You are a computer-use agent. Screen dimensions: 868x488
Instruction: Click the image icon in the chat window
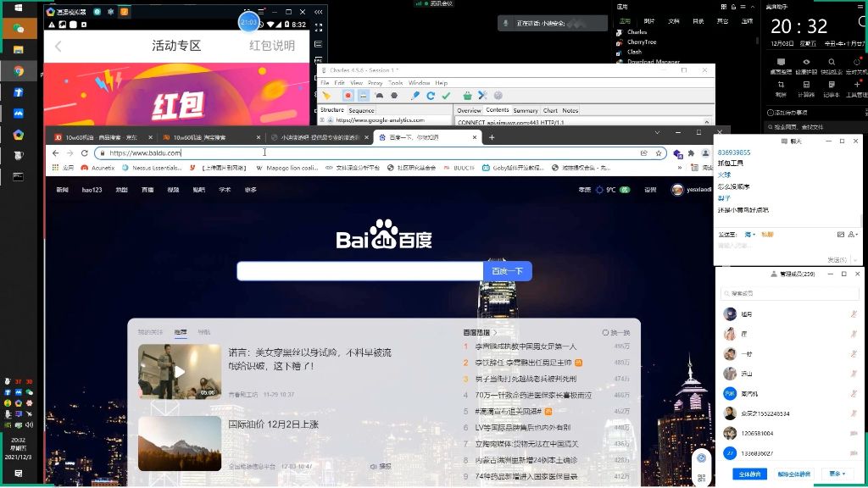pyautogui.click(x=840, y=235)
